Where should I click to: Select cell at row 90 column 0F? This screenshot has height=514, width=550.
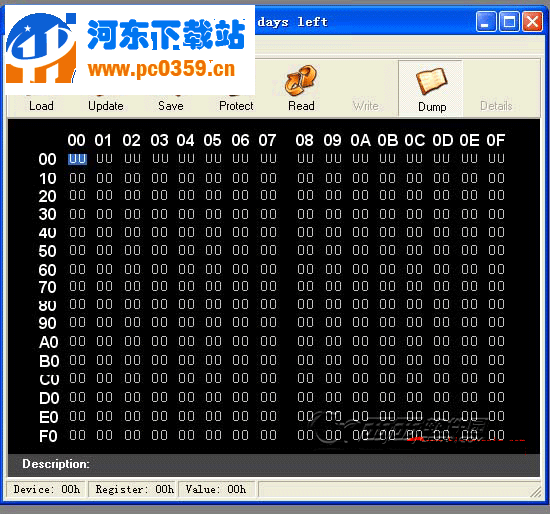(x=496, y=322)
